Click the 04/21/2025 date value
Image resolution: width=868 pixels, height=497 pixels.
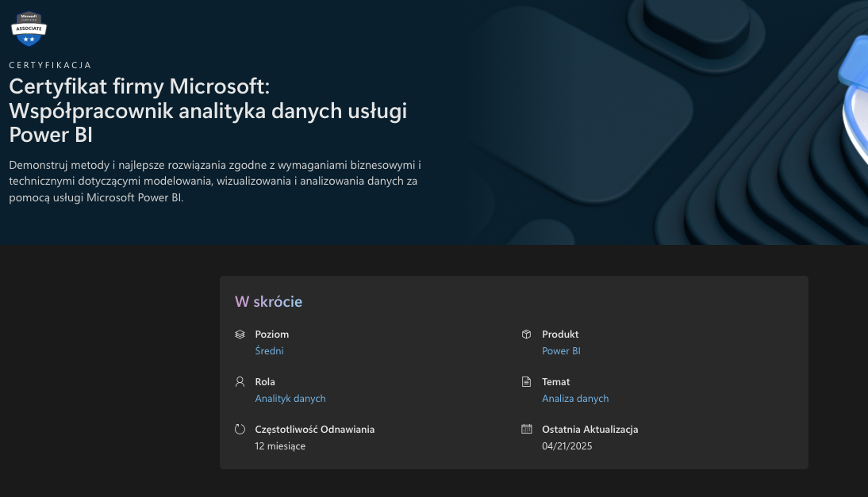pos(567,445)
